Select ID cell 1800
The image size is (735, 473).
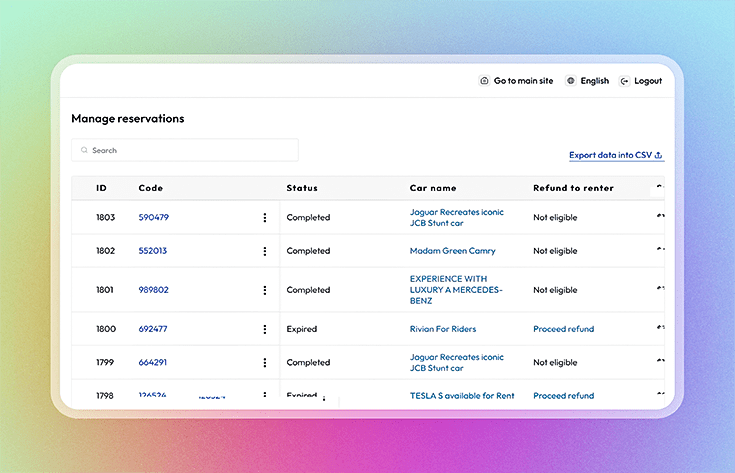click(106, 329)
